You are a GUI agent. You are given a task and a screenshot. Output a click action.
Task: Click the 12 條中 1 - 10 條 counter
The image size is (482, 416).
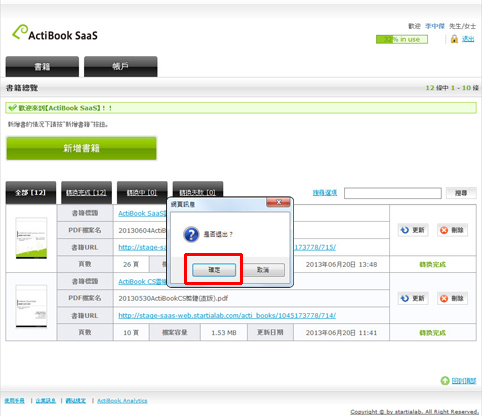pos(452,88)
